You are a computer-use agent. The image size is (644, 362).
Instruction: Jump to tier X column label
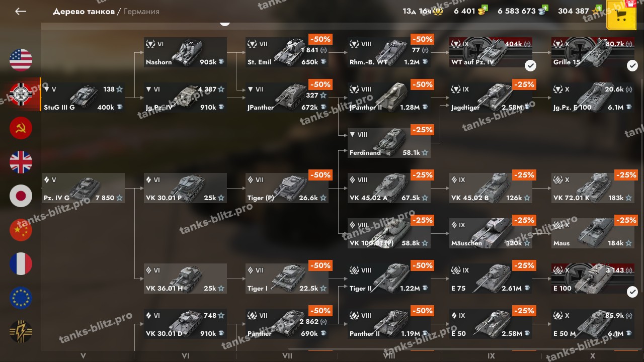[593, 356]
